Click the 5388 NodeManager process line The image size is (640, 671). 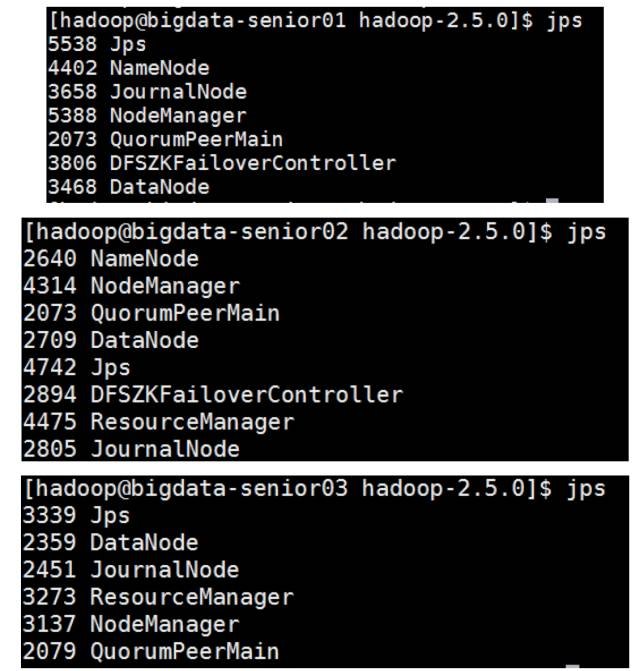(x=146, y=116)
